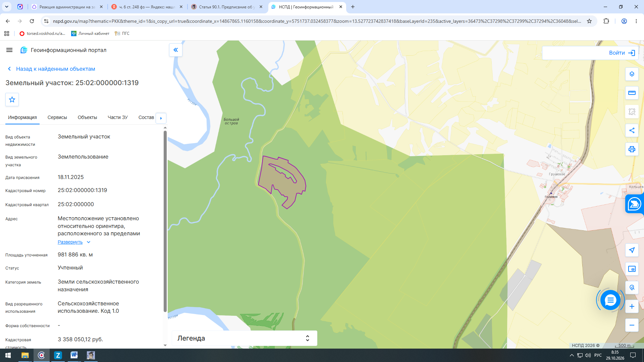Click the info panel vertical scrollbar
Image resolution: width=644 pixels, height=362 pixels.
pyautogui.click(x=165, y=221)
